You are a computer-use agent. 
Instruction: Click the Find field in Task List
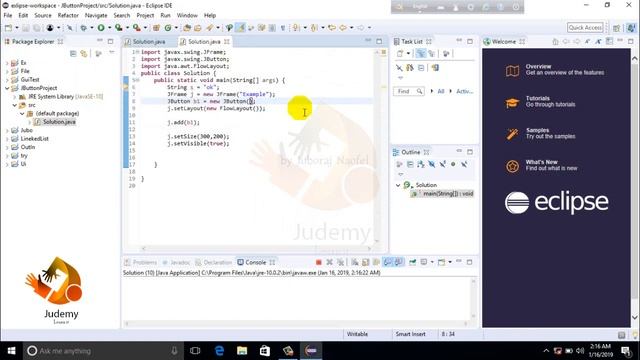[409, 91]
